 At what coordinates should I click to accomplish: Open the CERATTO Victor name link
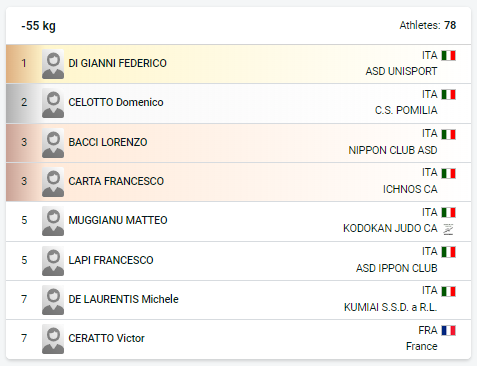(x=106, y=338)
